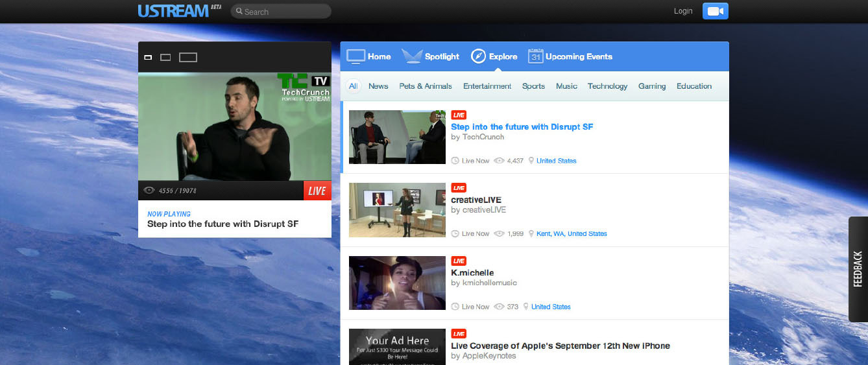This screenshot has width=868, height=365.
Task: Select the News category
Action: tap(378, 86)
